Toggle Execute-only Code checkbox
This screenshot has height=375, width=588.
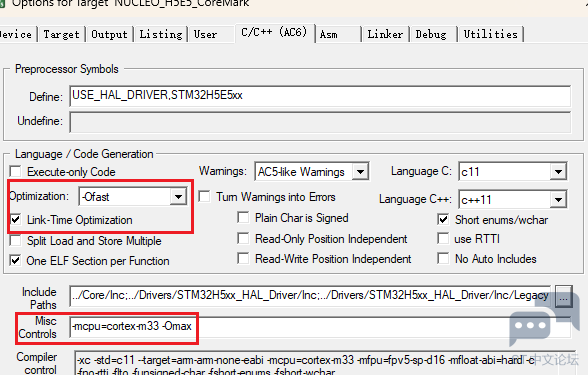click(15, 172)
